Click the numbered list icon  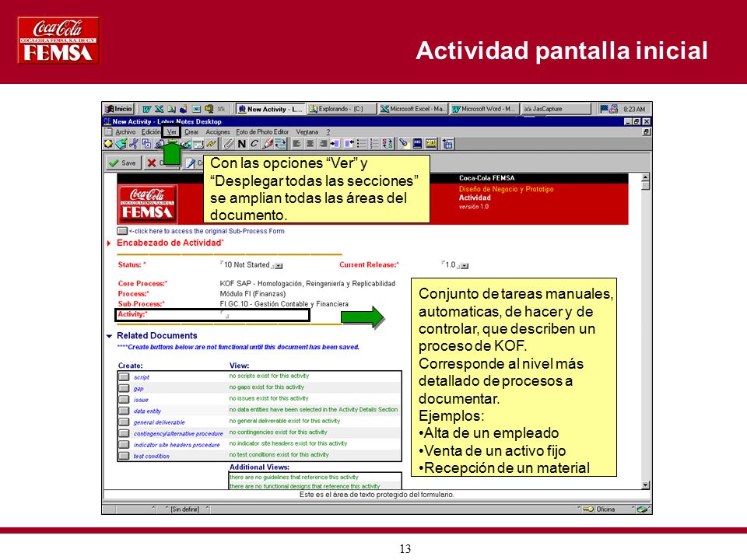(x=374, y=144)
